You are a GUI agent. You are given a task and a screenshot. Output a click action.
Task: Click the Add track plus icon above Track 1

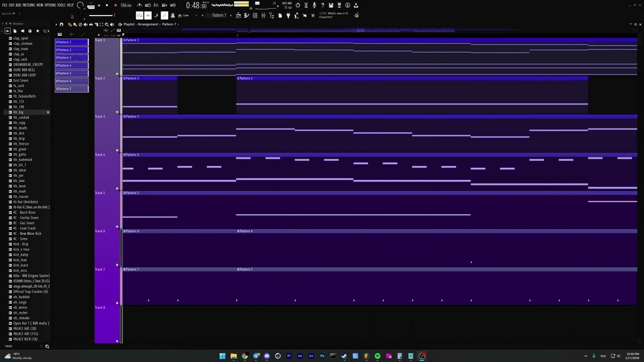[99, 35]
